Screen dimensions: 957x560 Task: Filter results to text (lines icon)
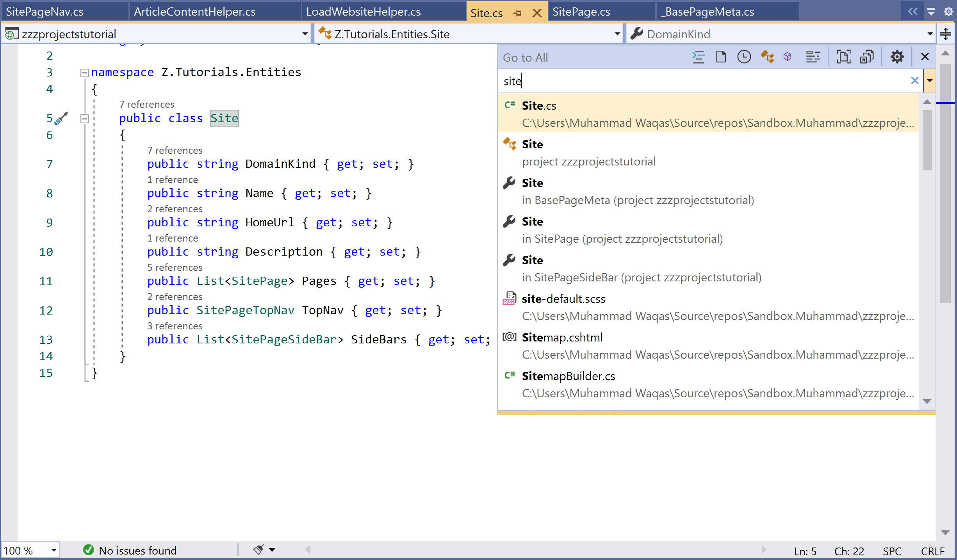coord(813,57)
